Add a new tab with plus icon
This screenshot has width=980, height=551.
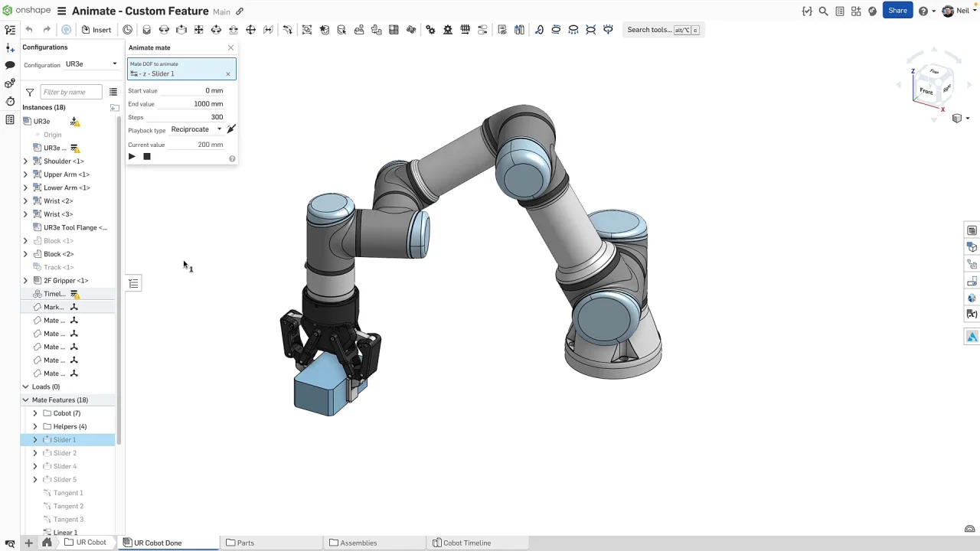pyautogui.click(x=28, y=543)
